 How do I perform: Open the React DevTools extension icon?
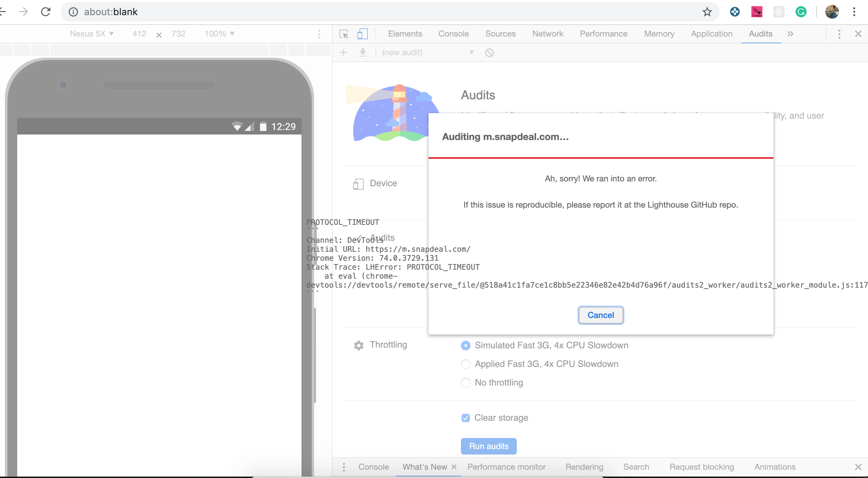[779, 12]
